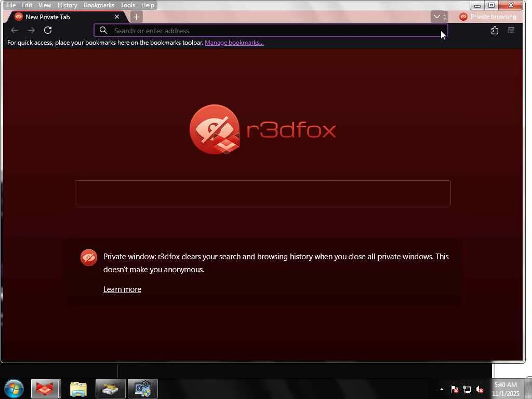This screenshot has width=532, height=399.
Task: Close the New Private Tab
Action: tap(117, 17)
